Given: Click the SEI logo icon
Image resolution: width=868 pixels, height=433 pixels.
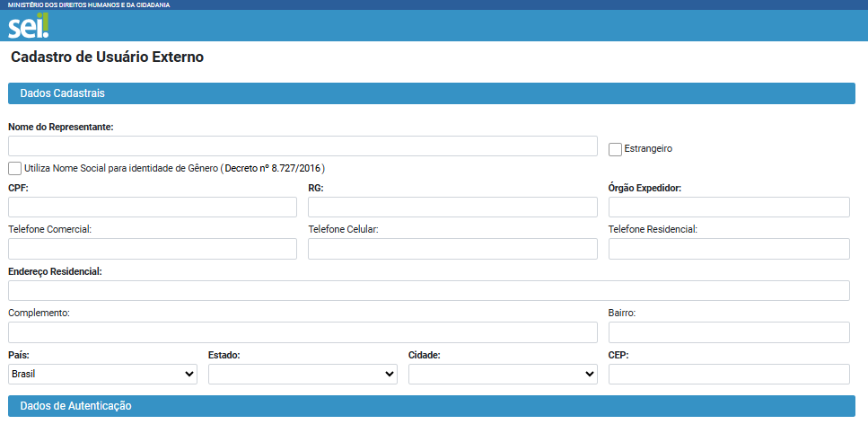Looking at the screenshot, I should pos(28,26).
